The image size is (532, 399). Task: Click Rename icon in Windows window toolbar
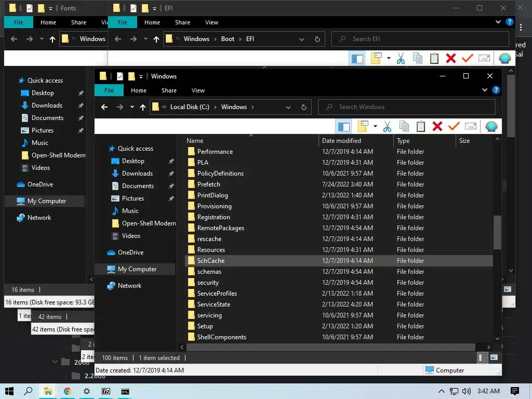[x=471, y=126]
